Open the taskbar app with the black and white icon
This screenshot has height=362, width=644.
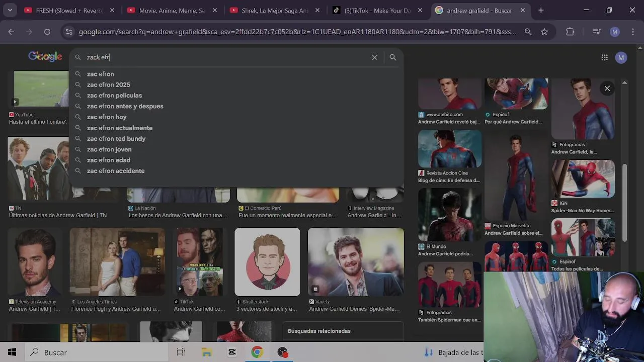pos(232,352)
